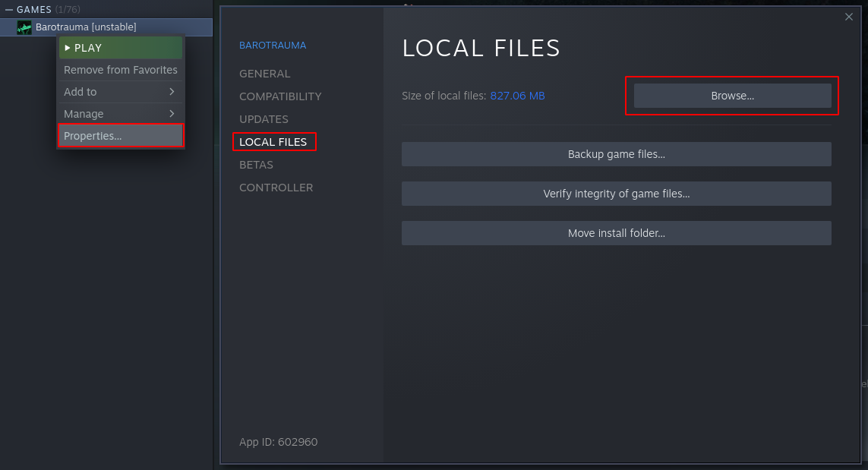Click the (1/76) games count label
Screen dimensions: 868x470
pos(68,9)
